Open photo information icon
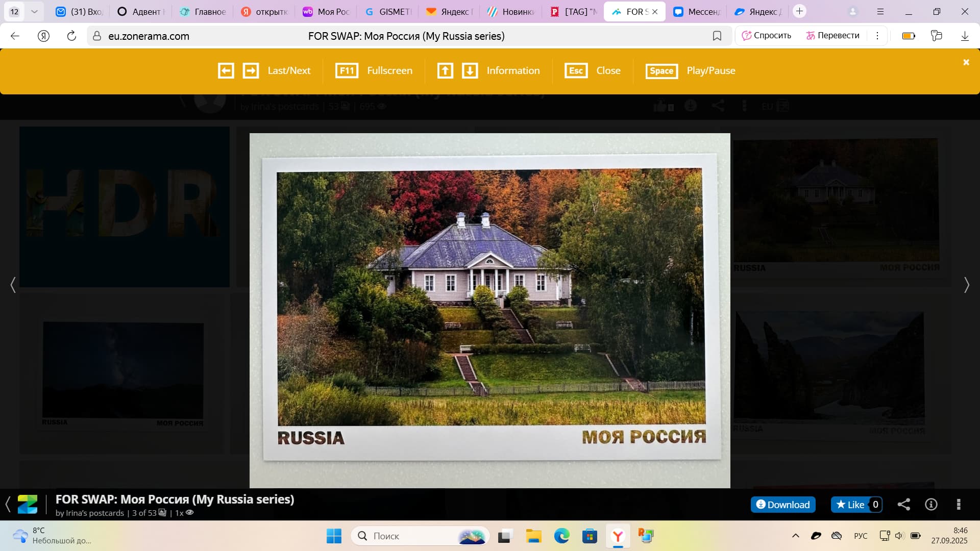Image resolution: width=980 pixels, height=551 pixels. tap(931, 505)
